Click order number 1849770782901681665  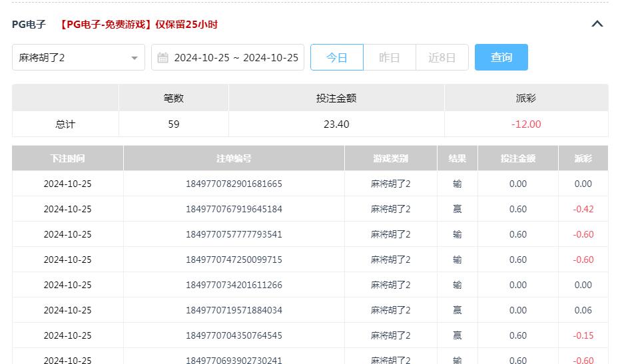click(x=234, y=184)
